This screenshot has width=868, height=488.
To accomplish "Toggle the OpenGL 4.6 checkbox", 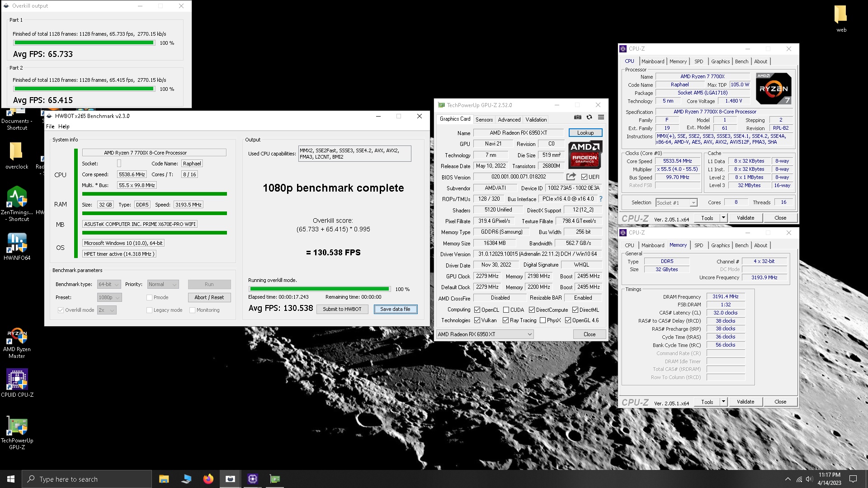I will click(568, 320).
